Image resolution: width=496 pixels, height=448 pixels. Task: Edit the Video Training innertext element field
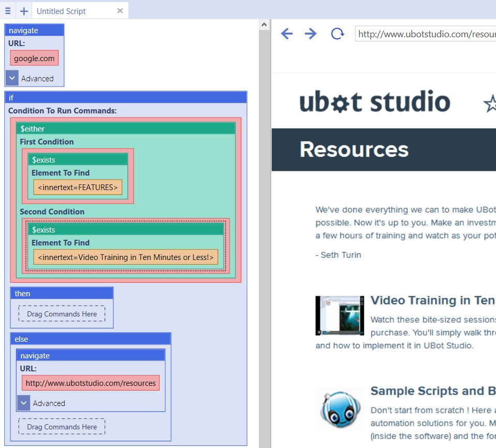coord(126,257)
